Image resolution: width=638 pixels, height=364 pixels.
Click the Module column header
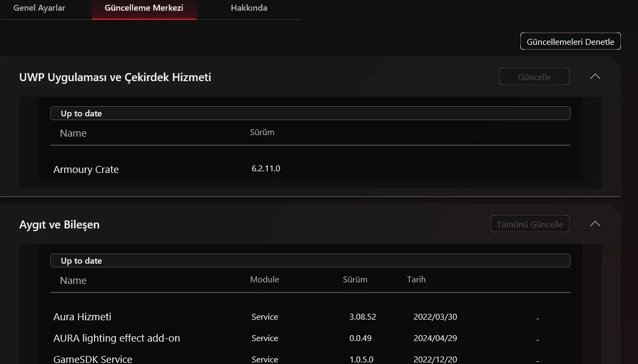point(264,280)
